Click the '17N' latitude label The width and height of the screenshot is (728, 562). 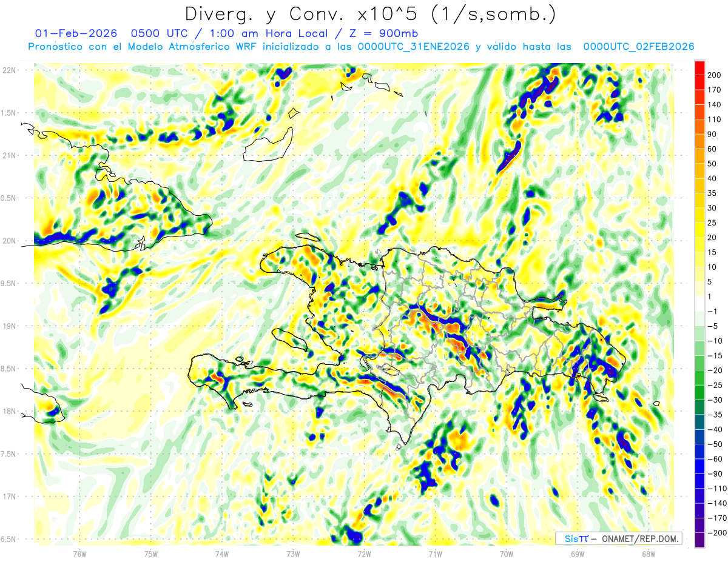point(10,497)
